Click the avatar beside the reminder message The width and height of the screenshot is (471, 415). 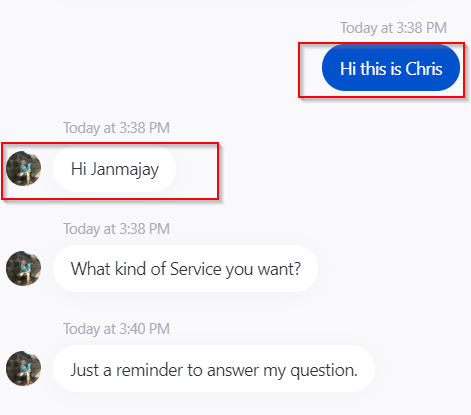pyautogui.click(x=23, y=368)
